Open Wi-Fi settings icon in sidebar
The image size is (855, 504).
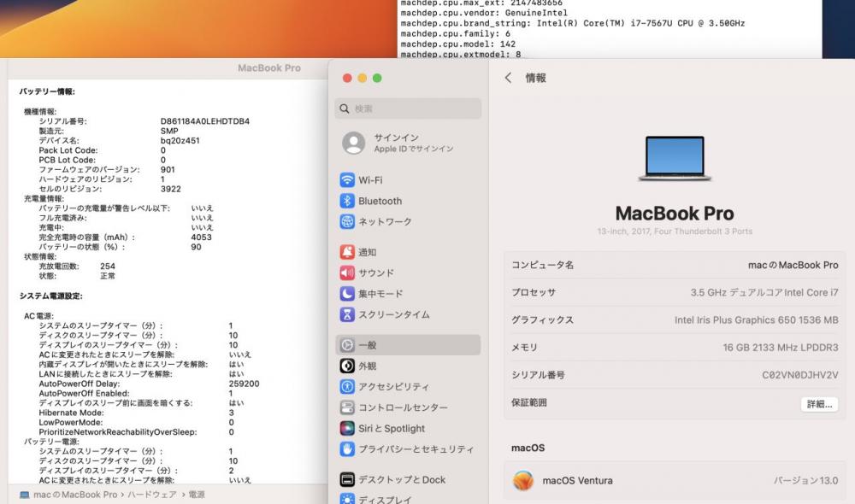(x=347, y=179)
